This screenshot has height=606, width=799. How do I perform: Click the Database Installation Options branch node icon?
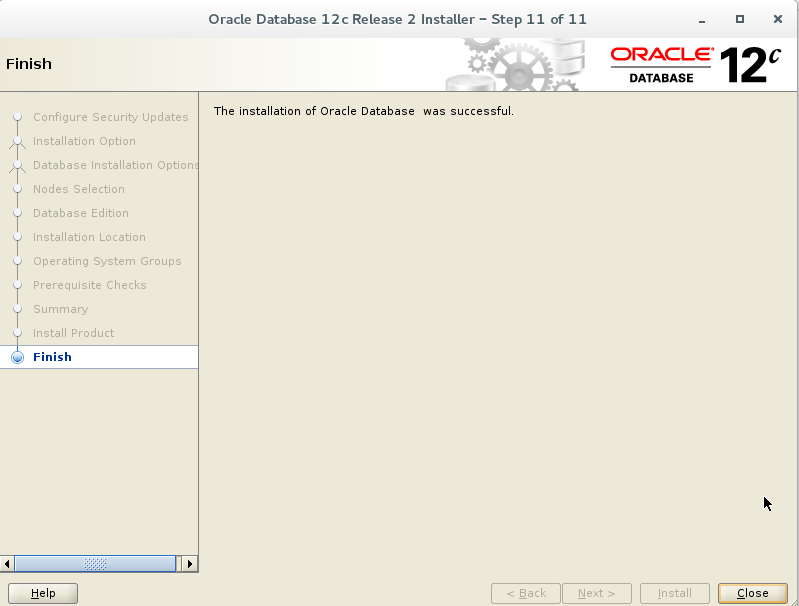click(x=17, y=166)
